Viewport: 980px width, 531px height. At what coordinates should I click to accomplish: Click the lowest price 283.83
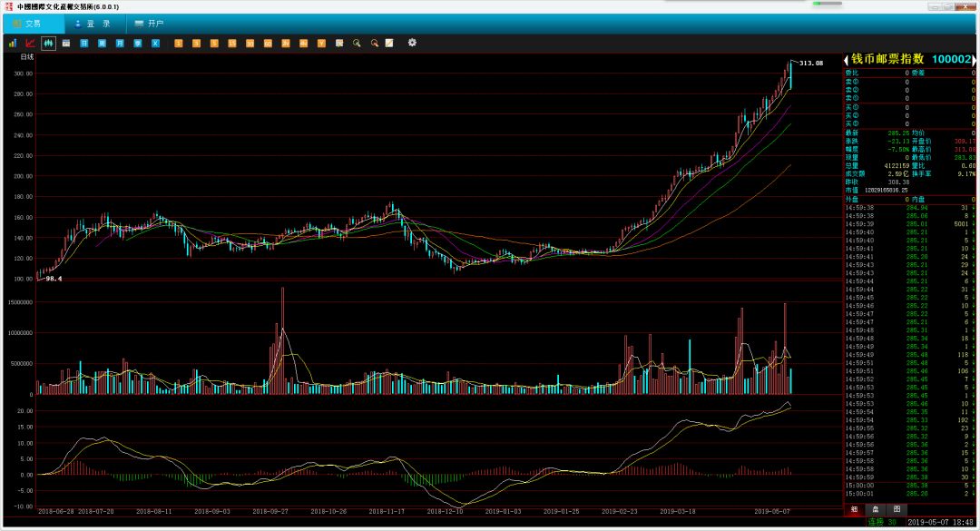(965, 158)
